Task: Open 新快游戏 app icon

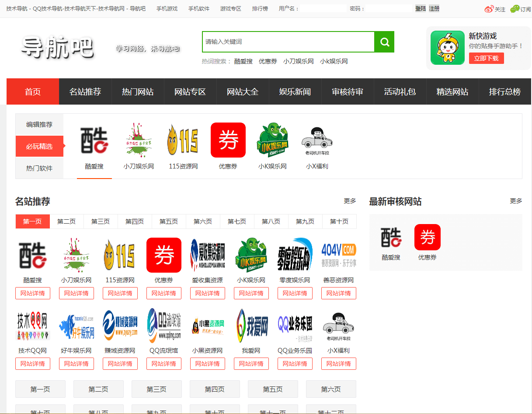Action: coord(448,46)
